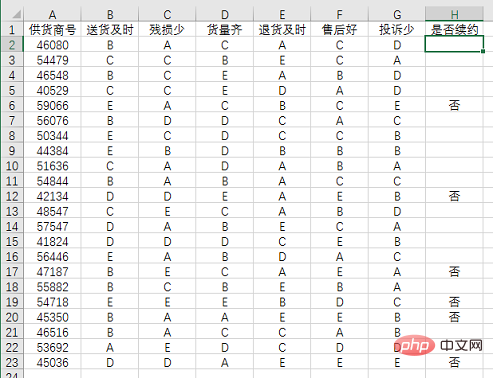Image resolution: width=493 pixels, height=378 pixels.
Task: Click supplier number 47187
Action: (x=52, y=272)
